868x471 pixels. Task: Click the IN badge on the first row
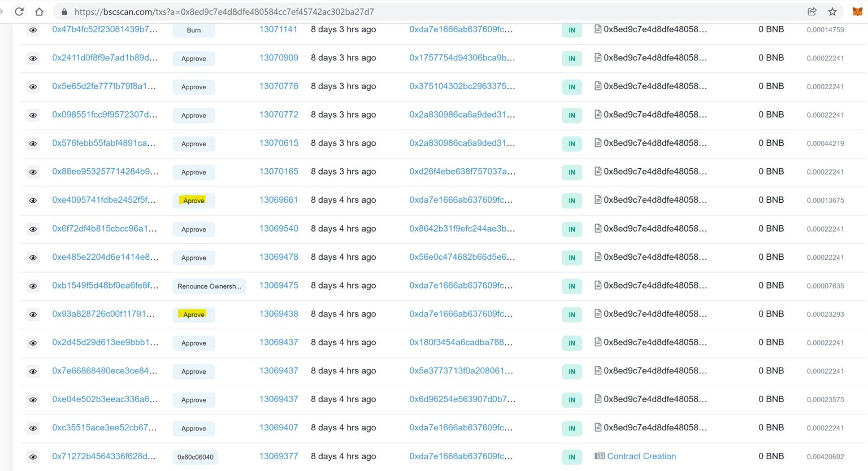pyautogui.click(x=571, y=30)
